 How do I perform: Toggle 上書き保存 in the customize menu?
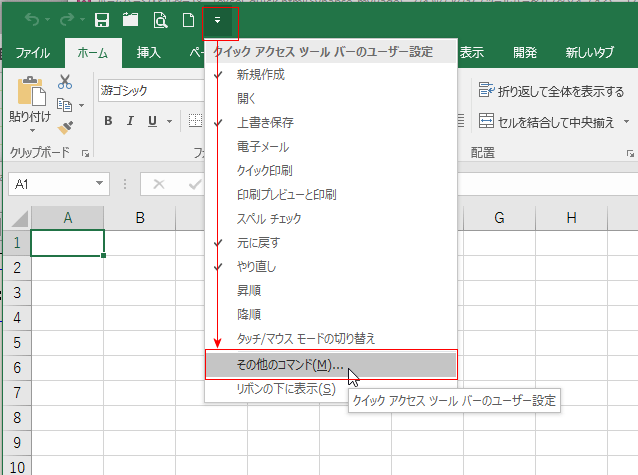[x=331, y=123]
